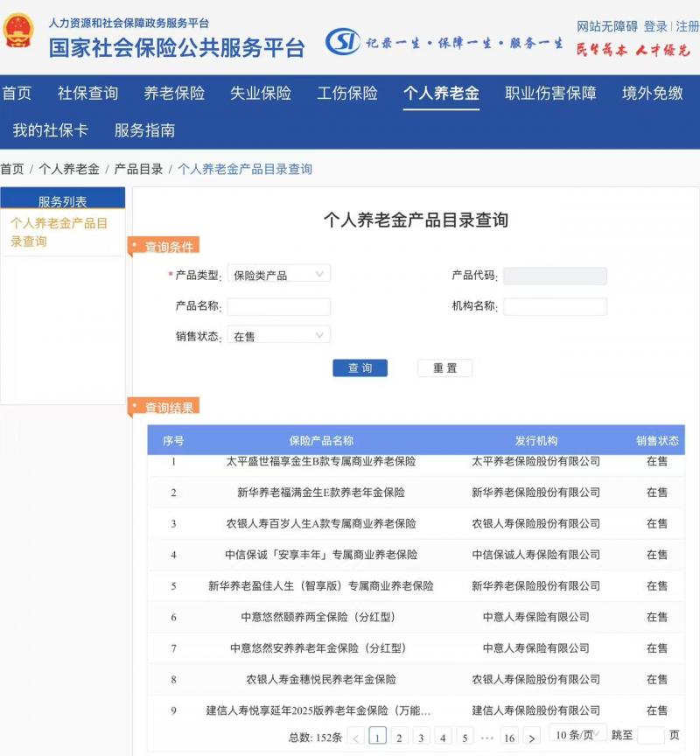
Task: Click the 产品名称 input field
Action: pos(278,306)
